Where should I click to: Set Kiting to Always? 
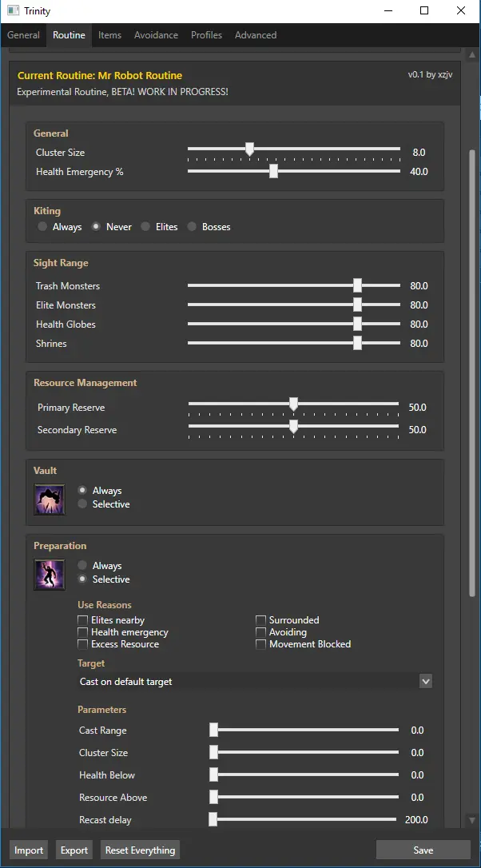point(42,227)
